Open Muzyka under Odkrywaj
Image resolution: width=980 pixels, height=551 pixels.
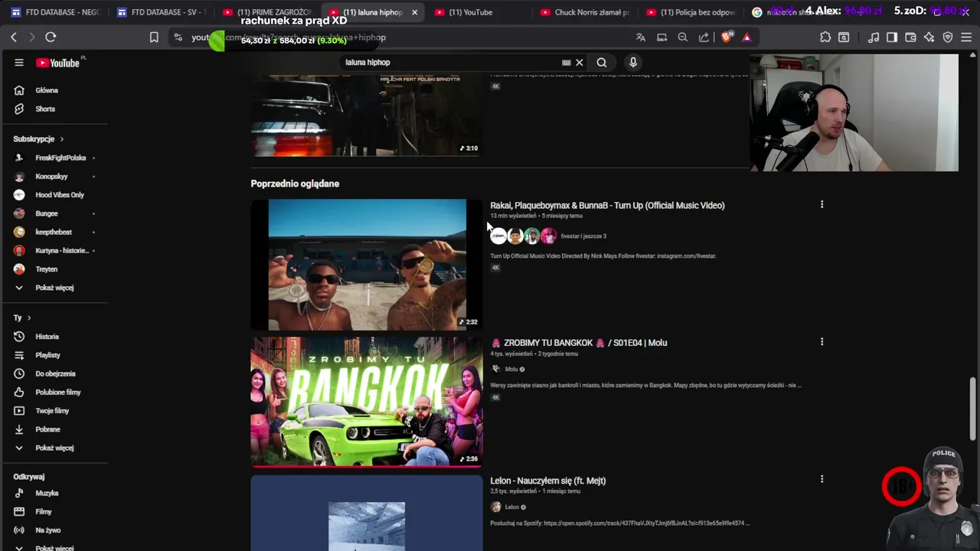coord(47,494)
